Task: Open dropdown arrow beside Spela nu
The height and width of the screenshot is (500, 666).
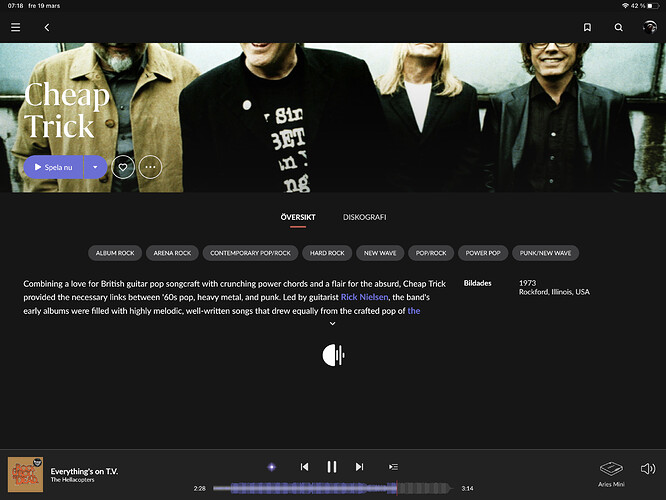Action: click(x=95, y=167)
